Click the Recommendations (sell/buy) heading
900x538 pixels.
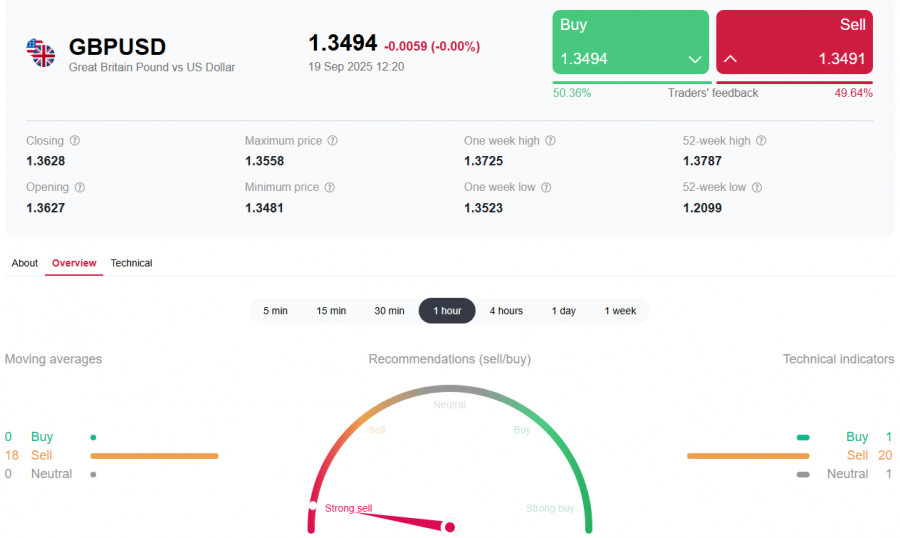point(449,359)
